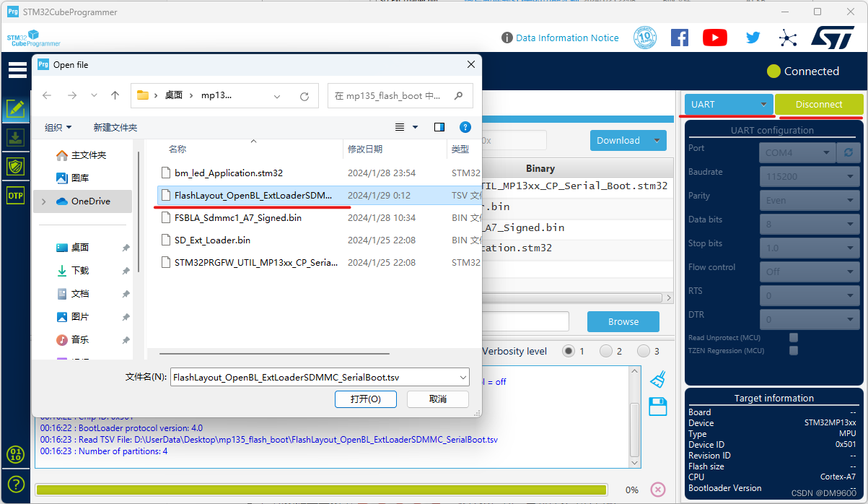The image size is (868, 504).
Task: Open 主文件夹 in navigation pane
Action: pyautogui.click(x=81, y=155)
